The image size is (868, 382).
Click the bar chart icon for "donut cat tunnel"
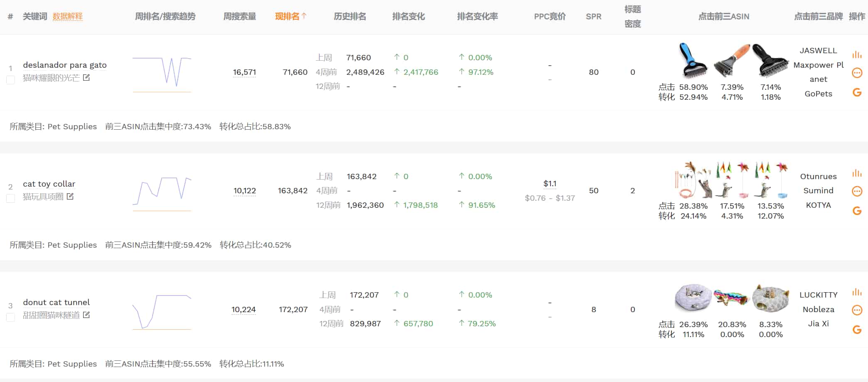pos(857,292)
